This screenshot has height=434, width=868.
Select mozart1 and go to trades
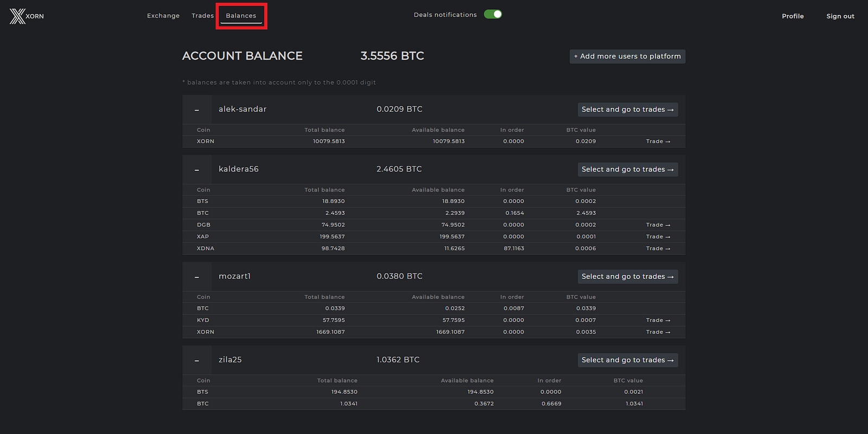628,277
